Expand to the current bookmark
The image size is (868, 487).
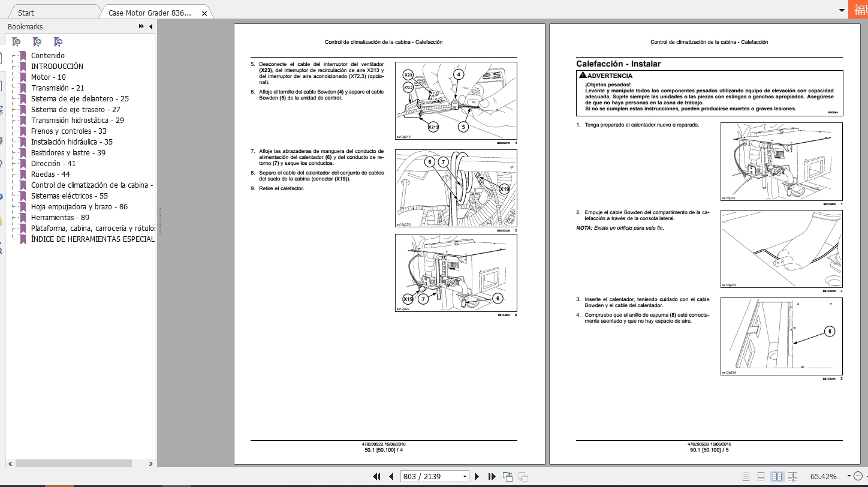(x=58, y=42)
